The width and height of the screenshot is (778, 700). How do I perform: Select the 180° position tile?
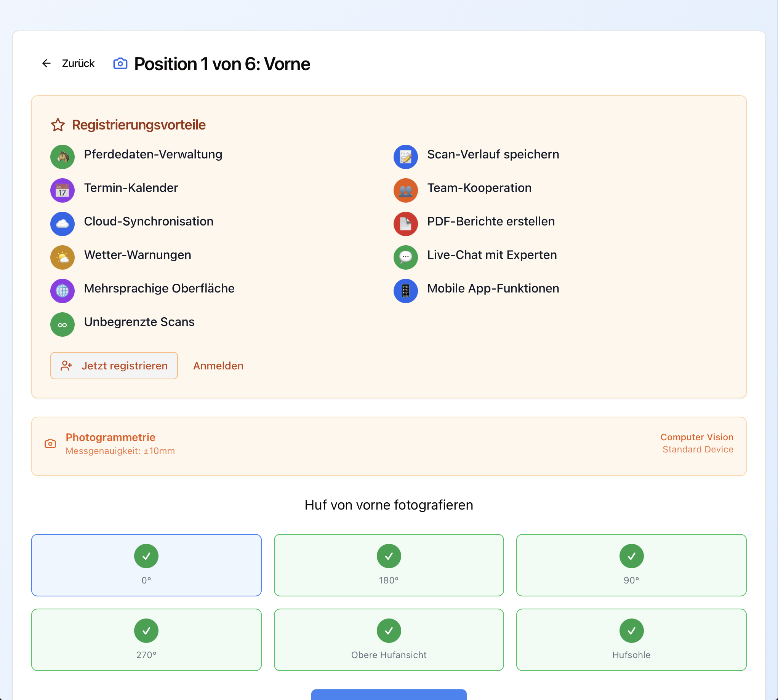point(389,565)
